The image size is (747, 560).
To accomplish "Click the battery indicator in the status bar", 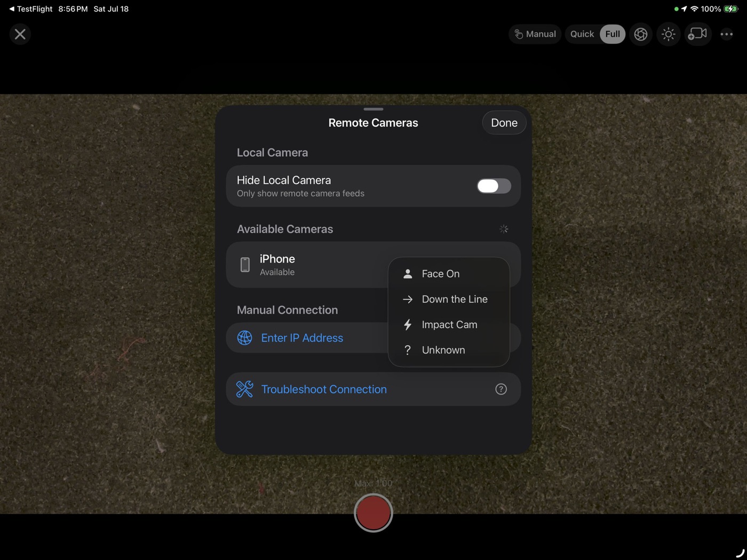I will point(731,9).
